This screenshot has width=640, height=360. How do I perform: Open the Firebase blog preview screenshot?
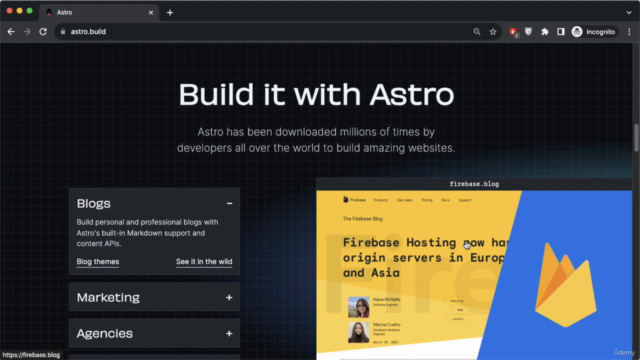click(x=474, y=275)
